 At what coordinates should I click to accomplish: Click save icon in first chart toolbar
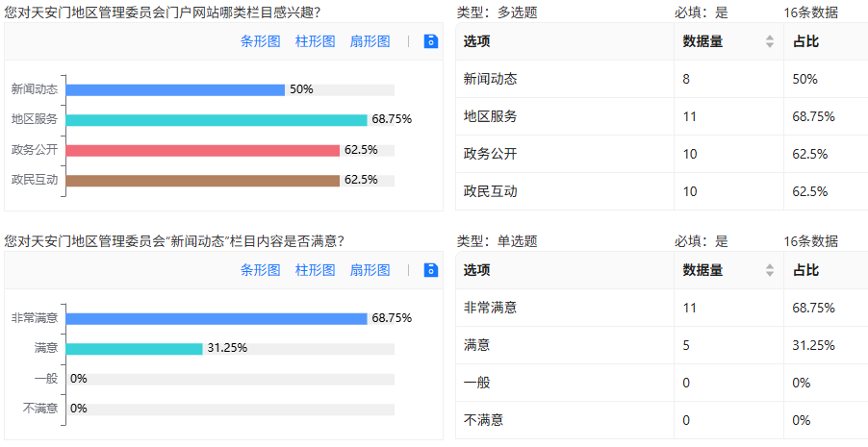(x=431, y=41)
